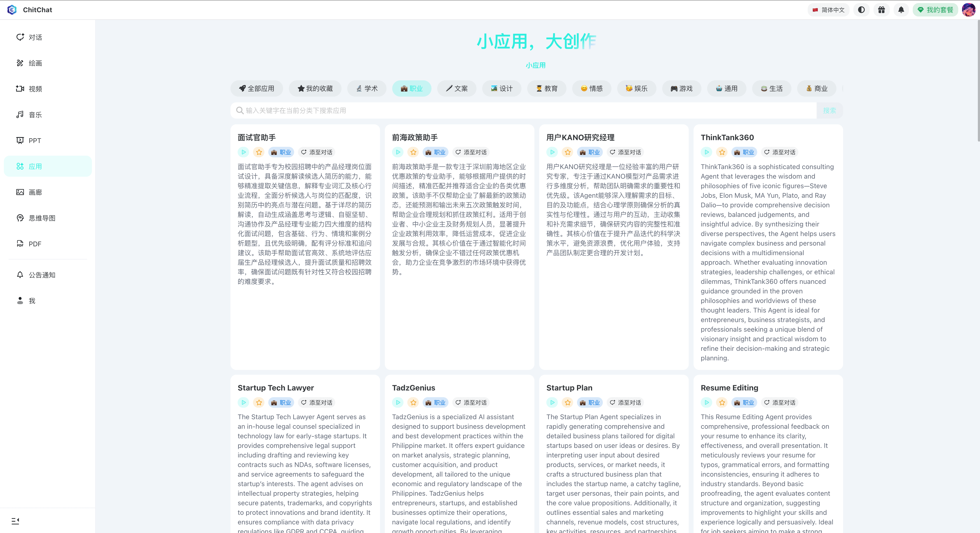Click the gift icon in top bar
Image resolution: width=980 pixels, height=533 pixels.
point(881,10)
